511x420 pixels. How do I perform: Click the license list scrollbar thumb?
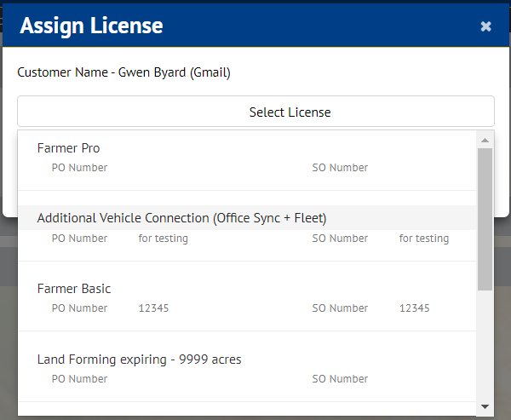pyautogui.click(x=485, y=219)
